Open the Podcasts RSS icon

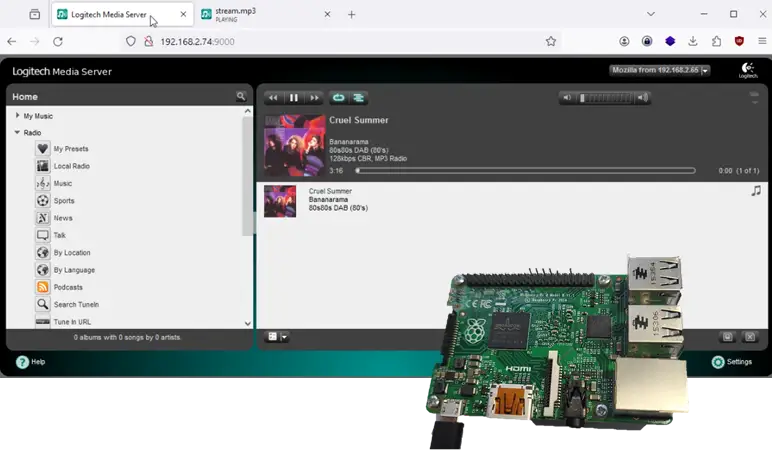coord(43,287)
